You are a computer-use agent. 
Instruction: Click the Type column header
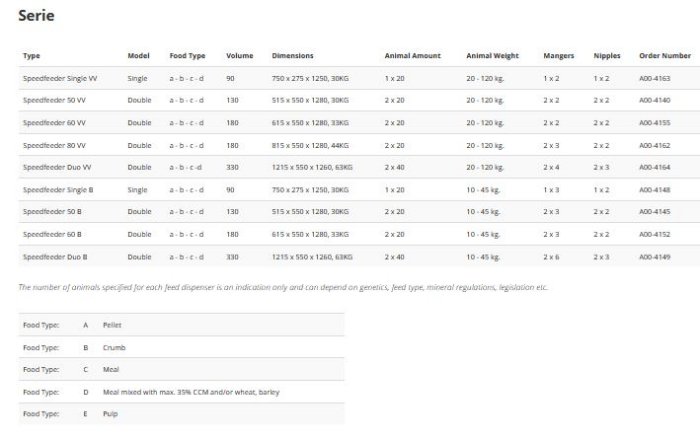[31, 56]
